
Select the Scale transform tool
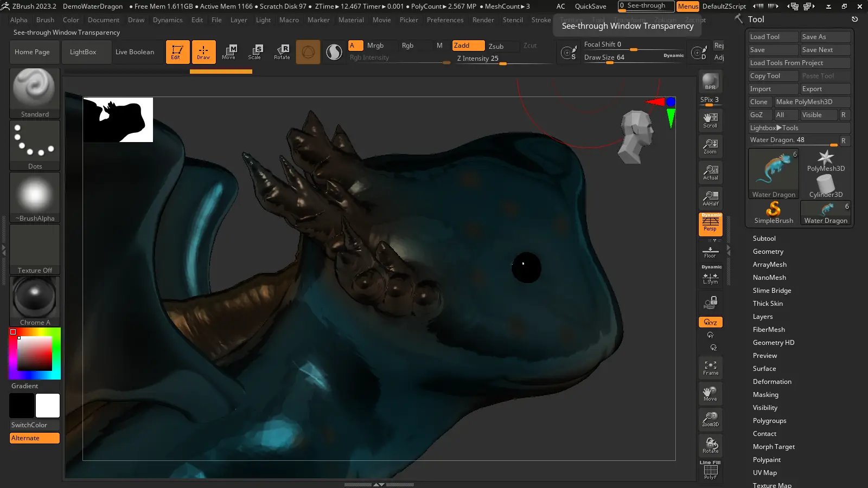tap(255, 52)
